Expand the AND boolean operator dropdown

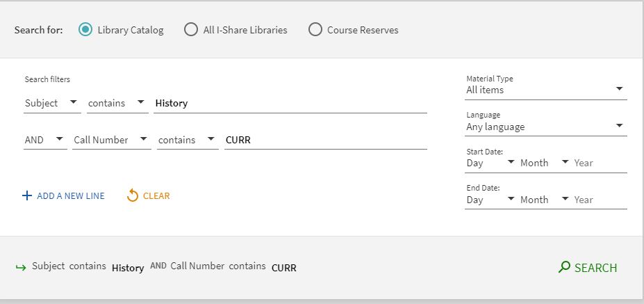[45, 140]
